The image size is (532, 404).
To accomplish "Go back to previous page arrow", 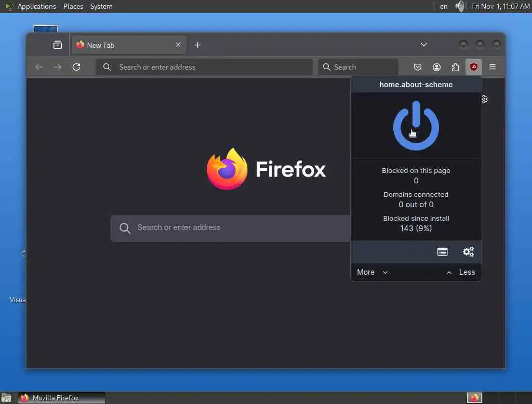I will 39,67.
